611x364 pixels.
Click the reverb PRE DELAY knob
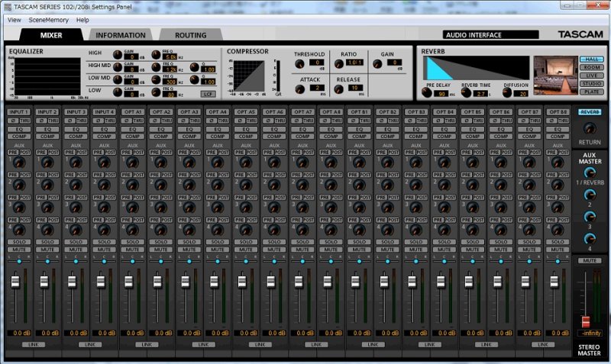point(427,93)
